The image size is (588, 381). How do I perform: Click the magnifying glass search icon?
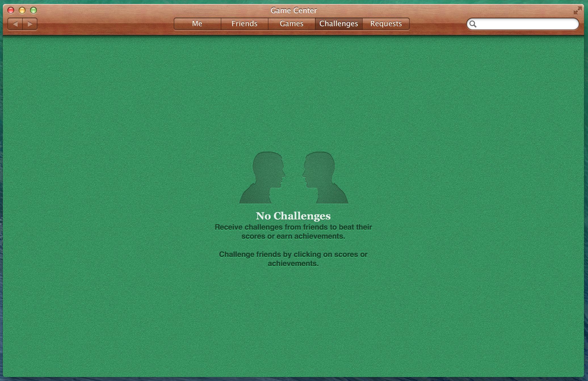click(x=473, y=24)
